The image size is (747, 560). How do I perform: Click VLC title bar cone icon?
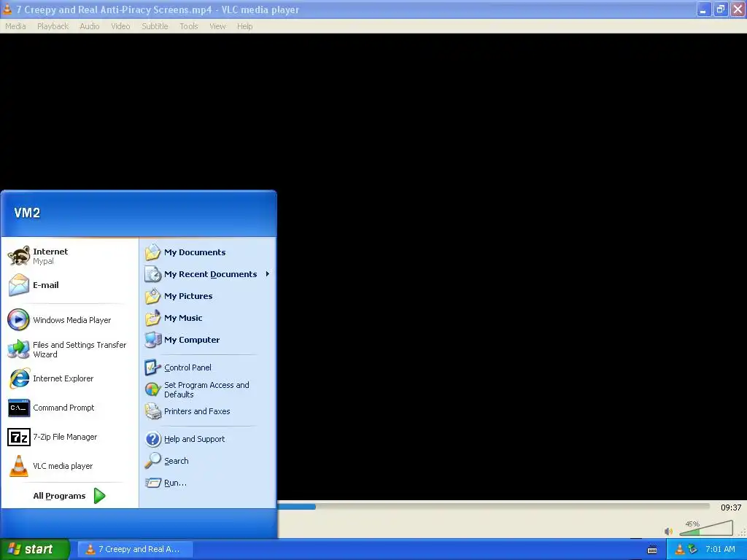point(7,9)
